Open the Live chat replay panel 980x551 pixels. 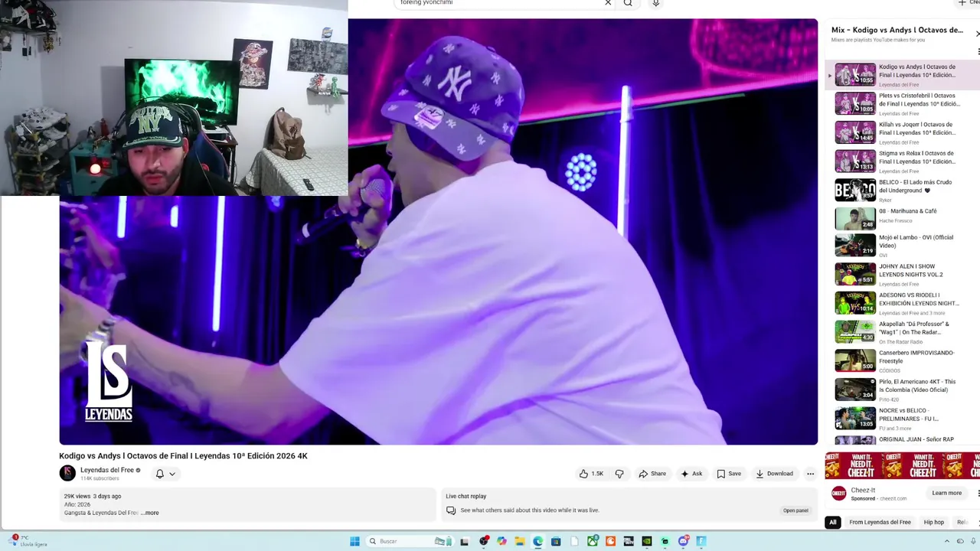[x=795, y=510]
